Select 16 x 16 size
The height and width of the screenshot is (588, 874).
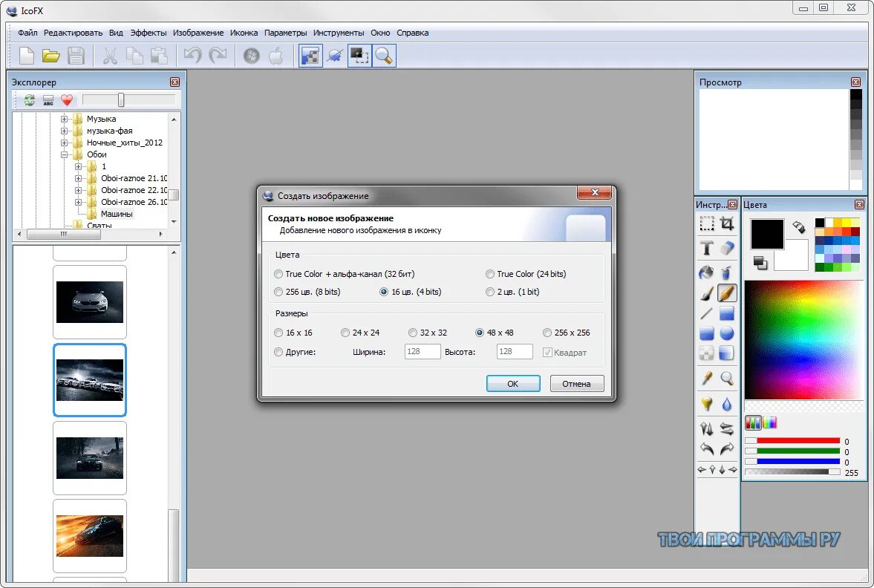[x=293, y=333]
